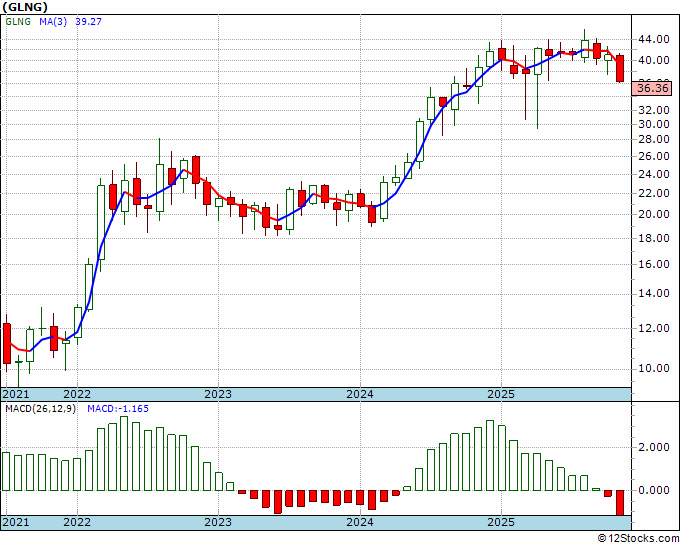Image resolution: width=680 pixels, height=546 pixels.
Task: Click 2021 on the MACD timeline
Action: coord(16,522)
